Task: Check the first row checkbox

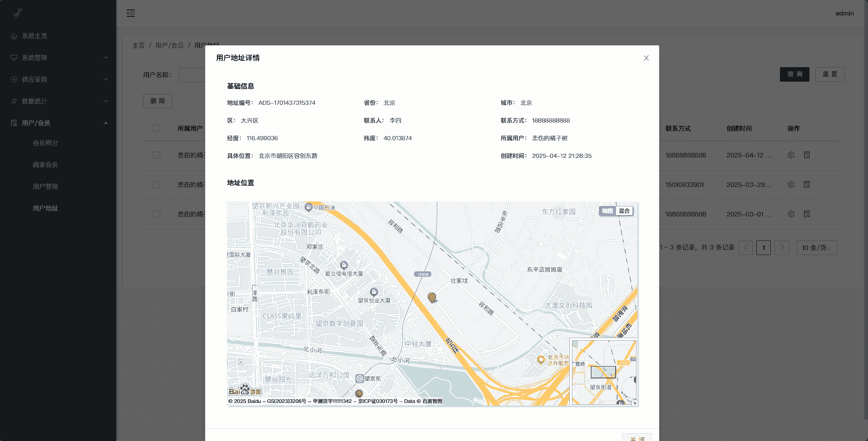Action: [157, 155]
